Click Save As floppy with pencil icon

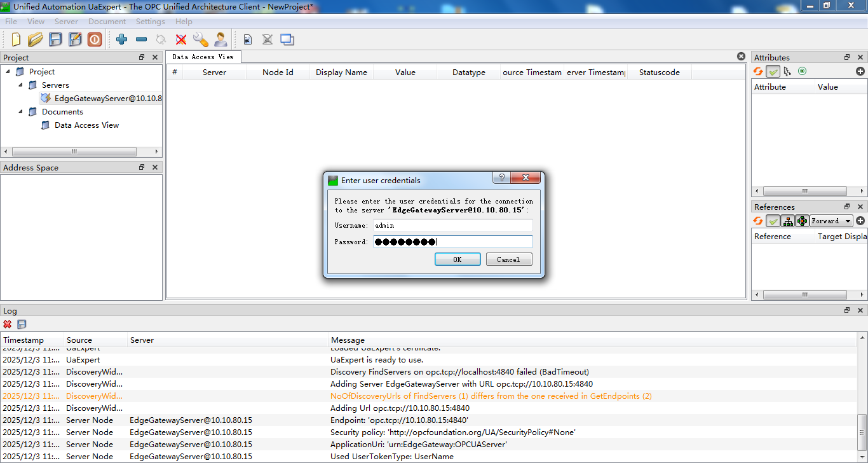(x=75, y=39)
